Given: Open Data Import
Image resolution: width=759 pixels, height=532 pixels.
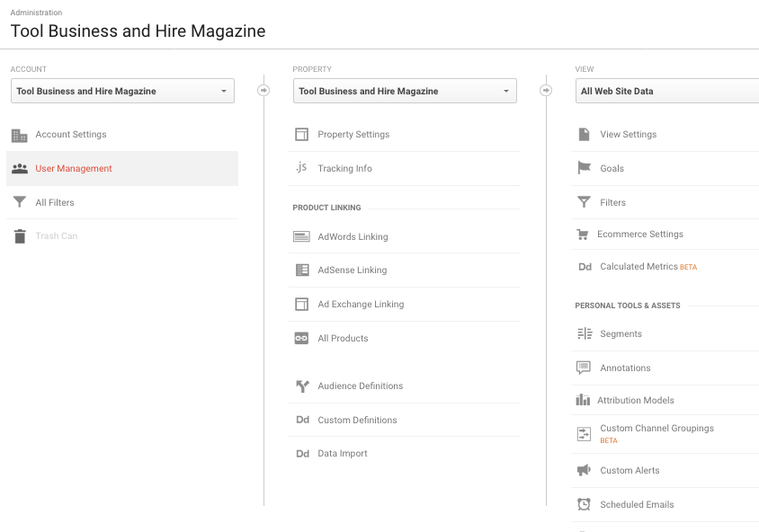Looking at the screenshot, I should [343, 454].
